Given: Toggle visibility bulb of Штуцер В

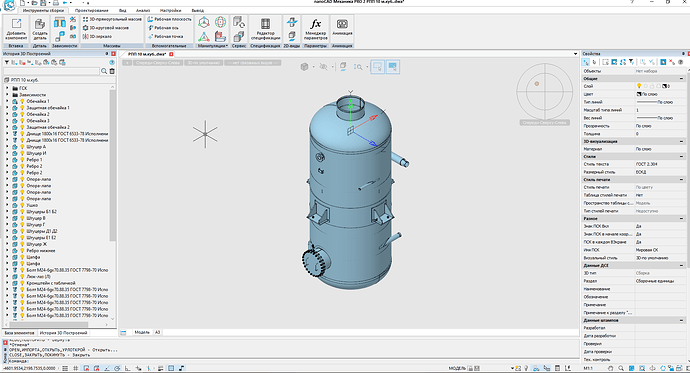Looking at the screenshot, I should (22, 218).
